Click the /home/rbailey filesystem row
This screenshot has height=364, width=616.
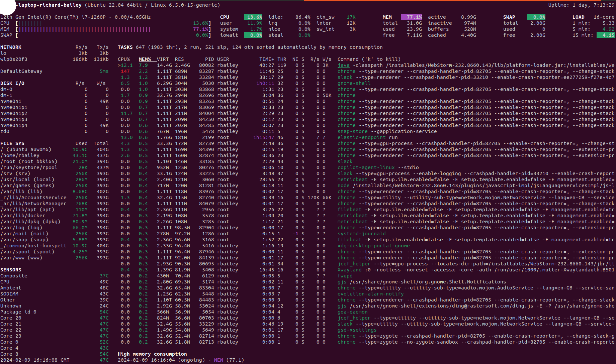(x=54, y=155)
